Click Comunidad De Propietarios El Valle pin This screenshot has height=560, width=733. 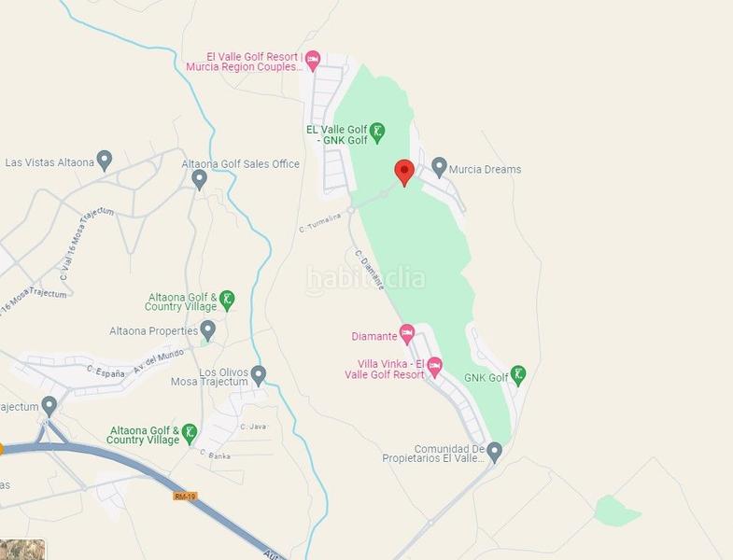coord(494,452)
